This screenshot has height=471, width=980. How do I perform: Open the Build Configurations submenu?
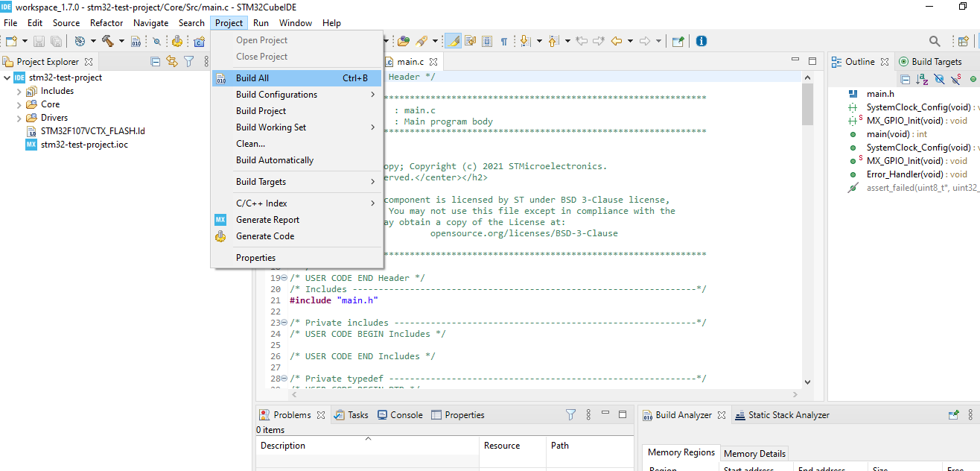click(x=276, y=95)
